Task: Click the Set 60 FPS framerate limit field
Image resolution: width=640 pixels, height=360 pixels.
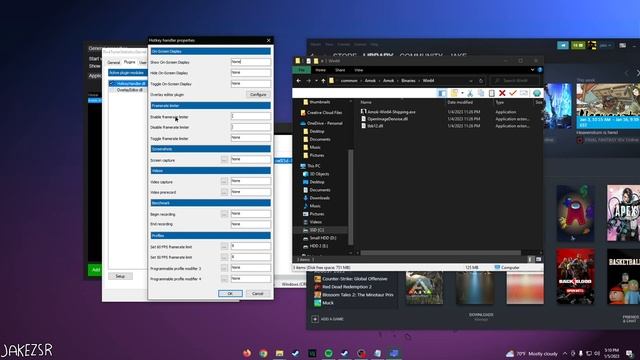Action: pyautogui.click(x=251, y=246)
